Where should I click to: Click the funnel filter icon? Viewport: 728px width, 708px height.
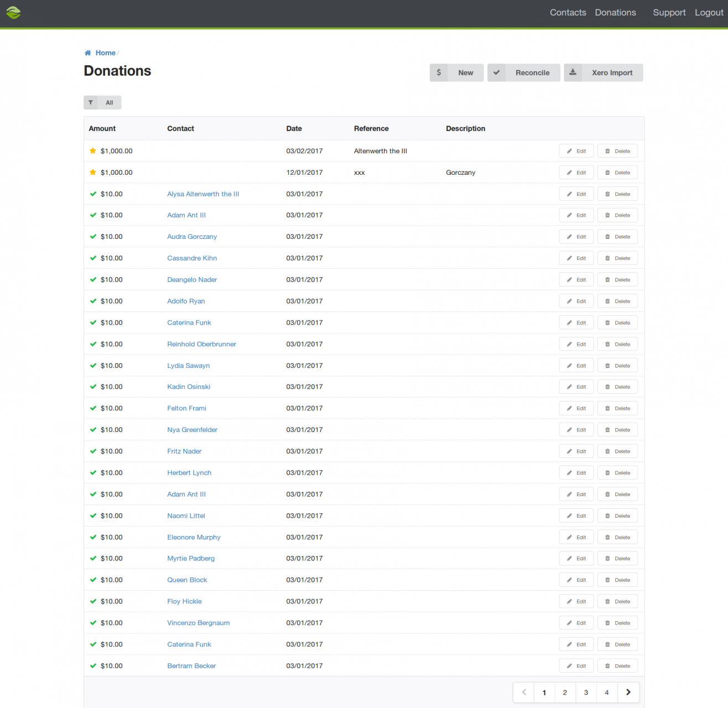pos(91,102)
